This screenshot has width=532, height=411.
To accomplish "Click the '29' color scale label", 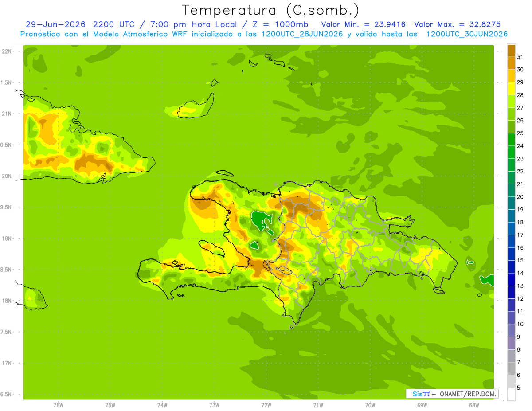I will pyautogui.click(x=520, y=82).
